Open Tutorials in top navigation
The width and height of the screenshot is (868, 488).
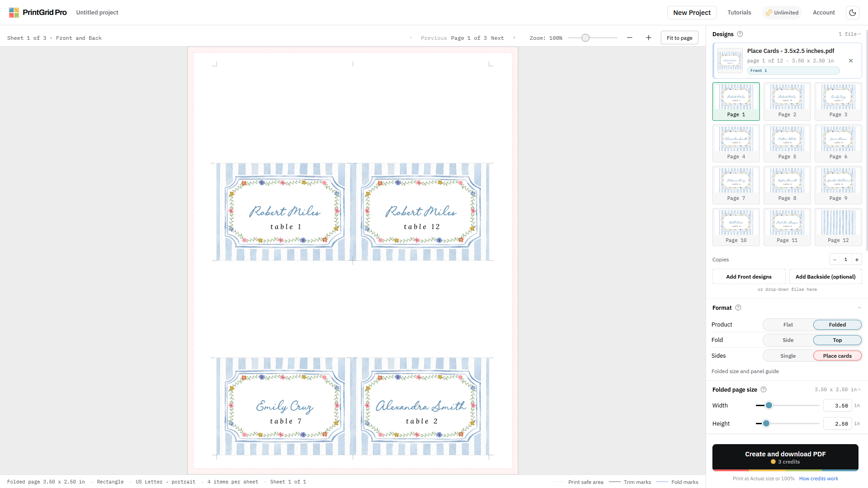[x=739, y=13]
